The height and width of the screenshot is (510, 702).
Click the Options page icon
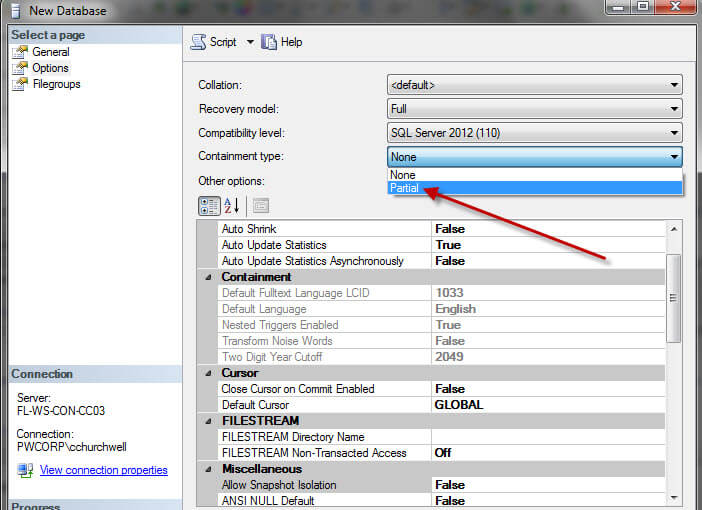20,68
